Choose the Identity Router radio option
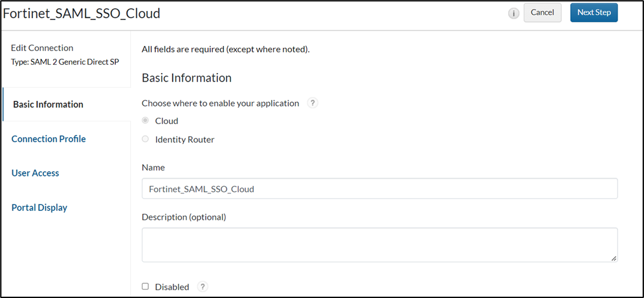Viewport: 644px width, 298px height. (x=146, y=139)
